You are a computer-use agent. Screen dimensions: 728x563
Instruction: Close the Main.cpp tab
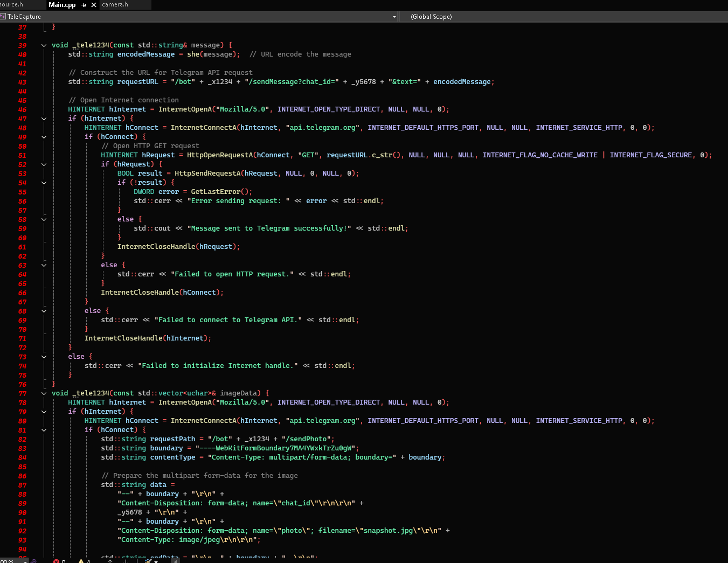94,5
